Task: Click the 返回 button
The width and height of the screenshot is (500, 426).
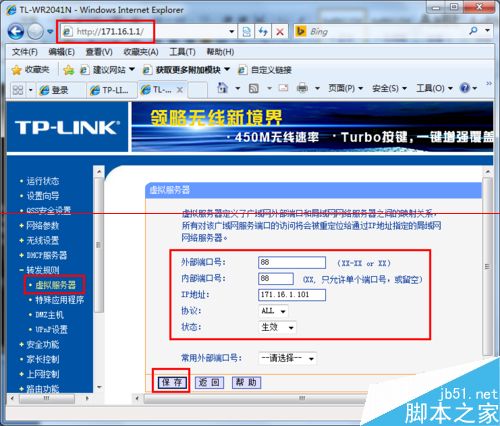Action: [x=209, y=382]
